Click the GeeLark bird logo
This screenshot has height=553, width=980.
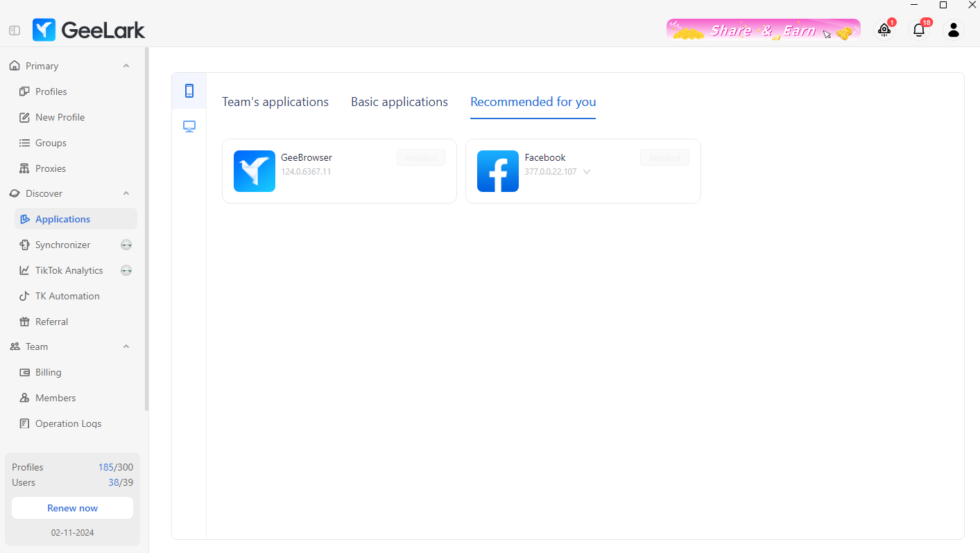[44, 30]
